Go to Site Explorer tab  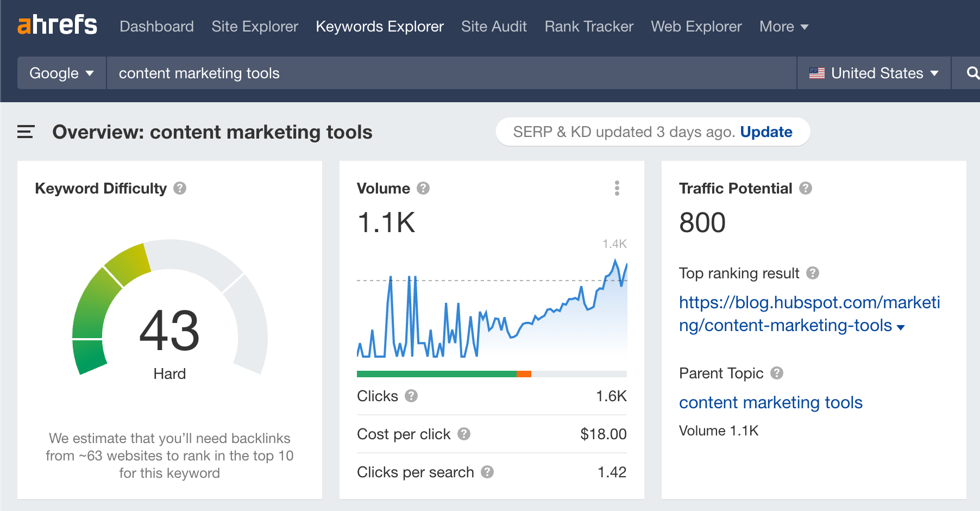pyautogui.click(x=255, y=26)
